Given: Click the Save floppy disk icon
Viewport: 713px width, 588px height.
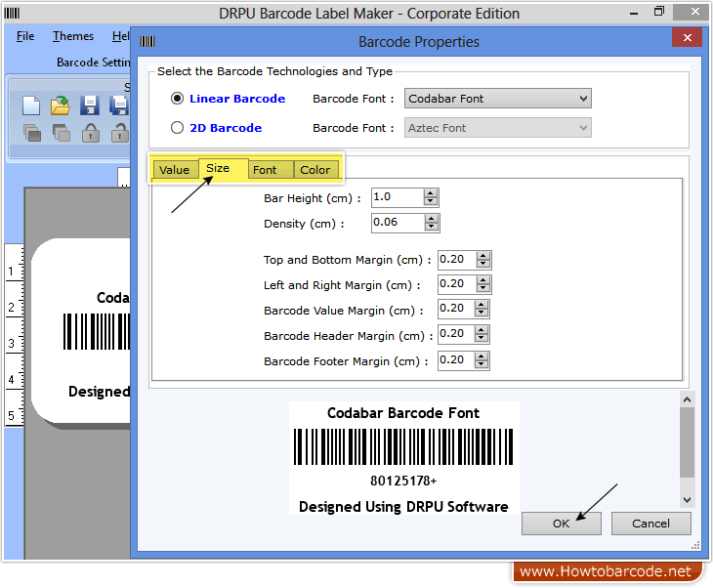Looking at the screenshot, I should click(90, 105).
